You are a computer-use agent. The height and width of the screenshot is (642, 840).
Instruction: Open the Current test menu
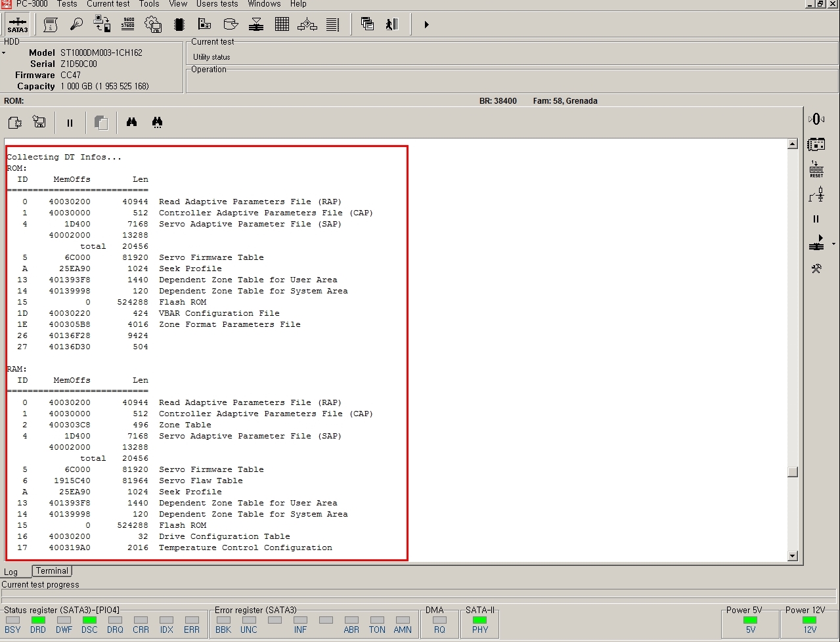click(108, 4)
